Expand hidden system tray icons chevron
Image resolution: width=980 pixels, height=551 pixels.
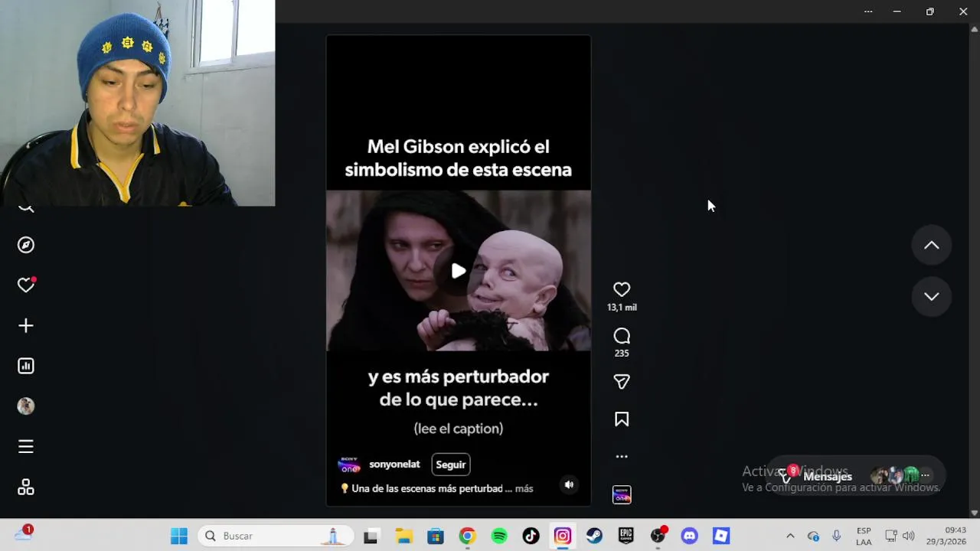790,536
